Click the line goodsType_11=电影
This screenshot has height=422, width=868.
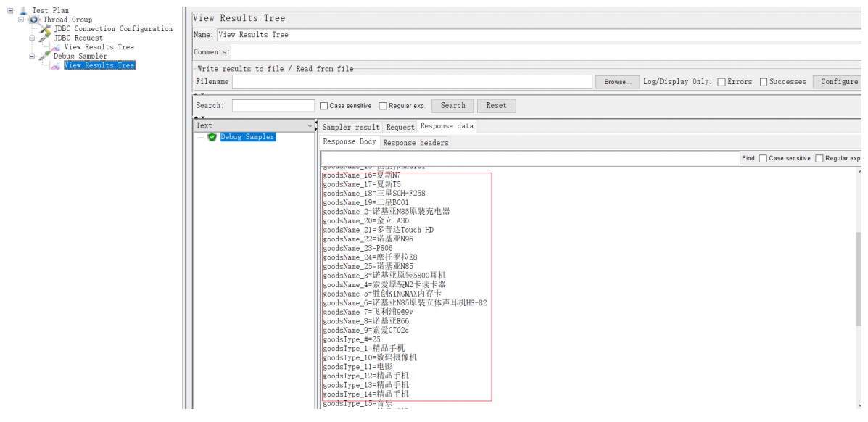coord(358,367)
